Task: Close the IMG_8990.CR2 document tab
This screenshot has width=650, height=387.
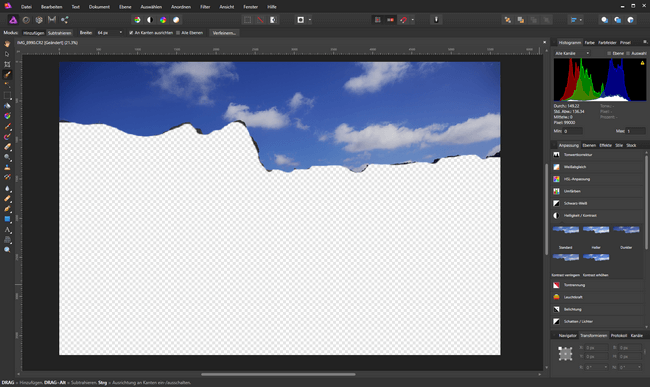Action: click(544, 42)
